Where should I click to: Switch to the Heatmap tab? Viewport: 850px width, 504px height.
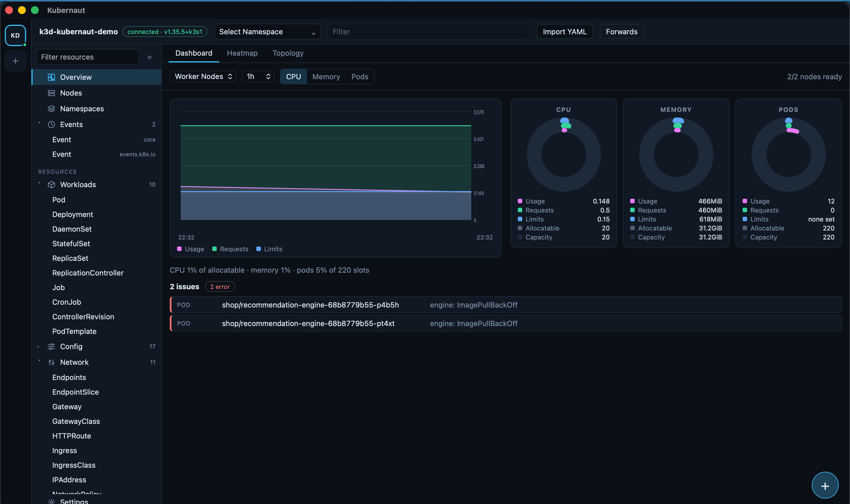(x=242, y=53)
